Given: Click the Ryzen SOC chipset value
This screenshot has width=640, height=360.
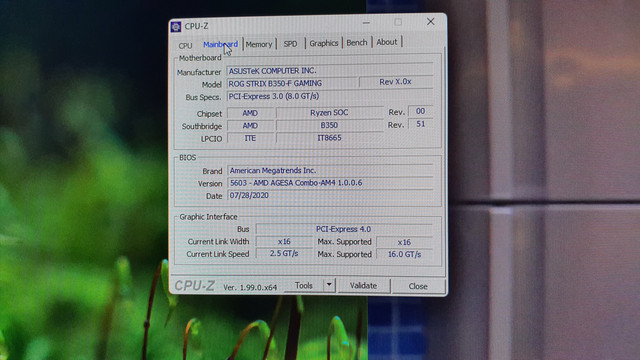Looking at the screenshot, I should (x=329, y=112).
